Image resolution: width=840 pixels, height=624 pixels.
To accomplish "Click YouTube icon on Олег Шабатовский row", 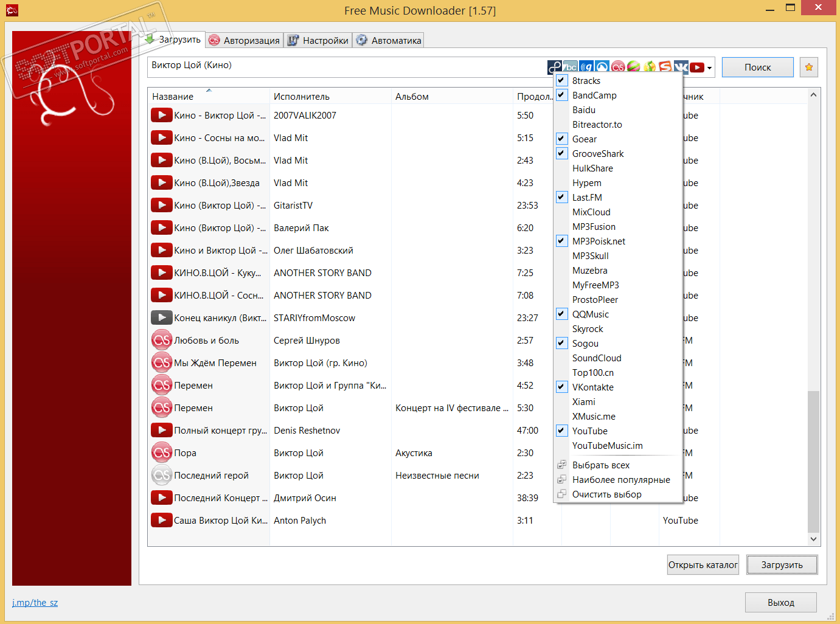I will [161, 250].
